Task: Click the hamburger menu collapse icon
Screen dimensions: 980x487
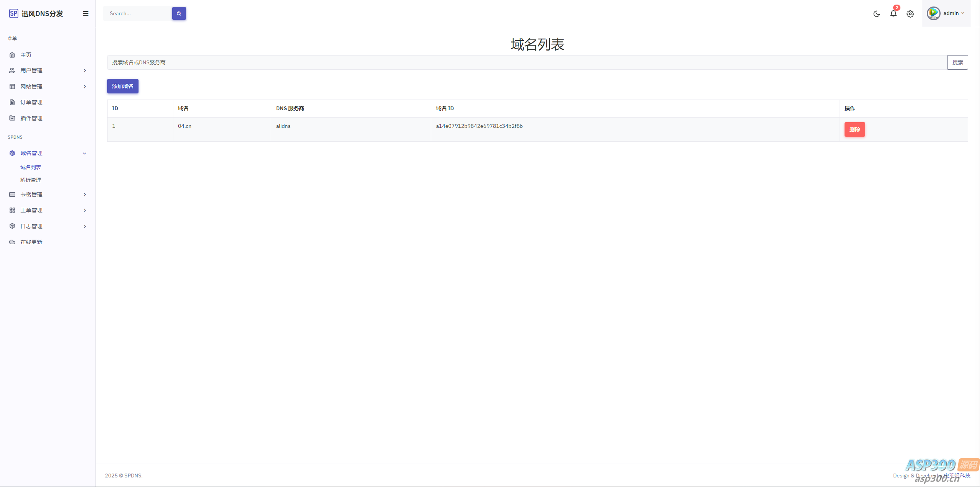Action: coord(86,13)
